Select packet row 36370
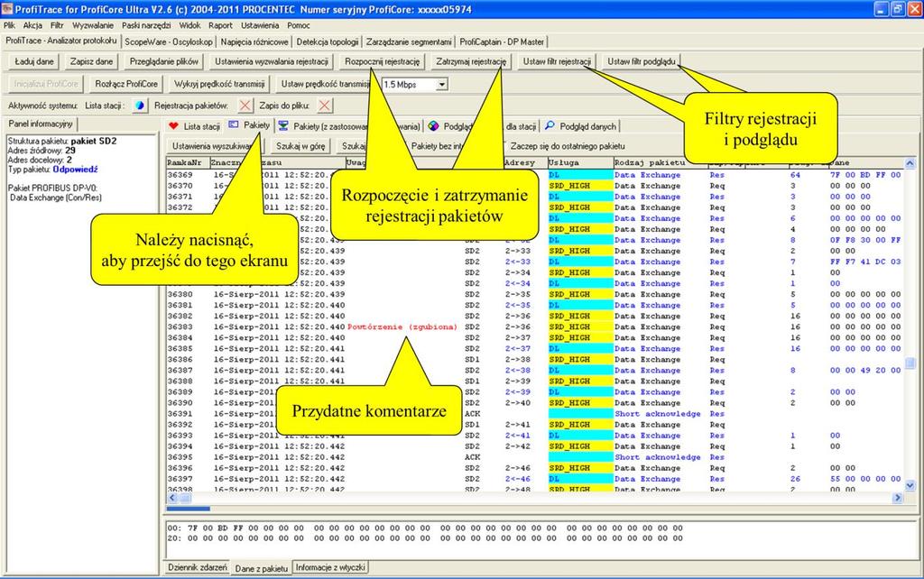Image resolution: width=924 pixels, height=579 pixels. [x=535, y=186]
